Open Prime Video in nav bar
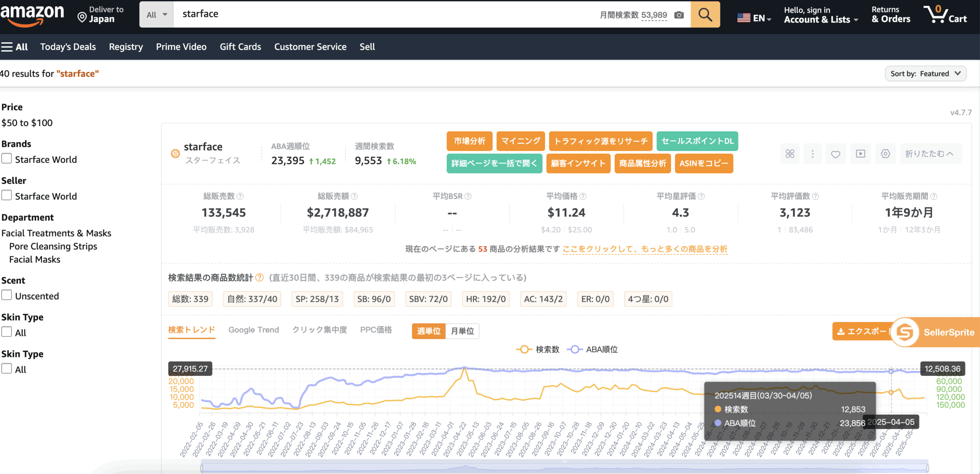This screenshot has width=980, height=474. tap(181, 47)
